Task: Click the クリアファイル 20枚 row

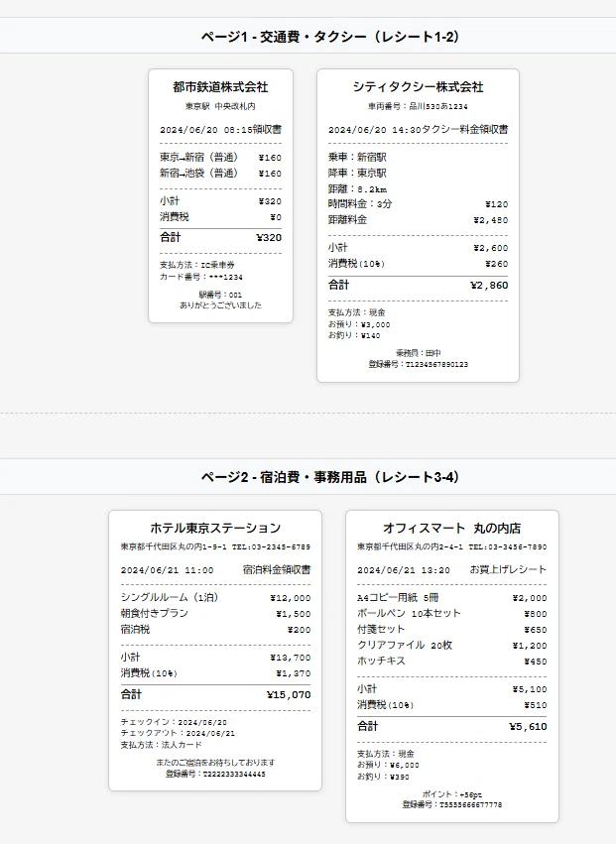Action: pyautogui.click(x=451, y=645)
